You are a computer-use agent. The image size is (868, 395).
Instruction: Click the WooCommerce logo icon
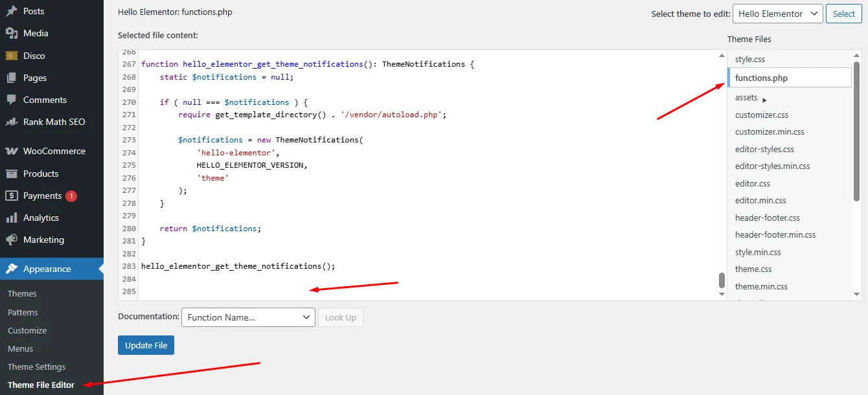click(x=12, y=151)
